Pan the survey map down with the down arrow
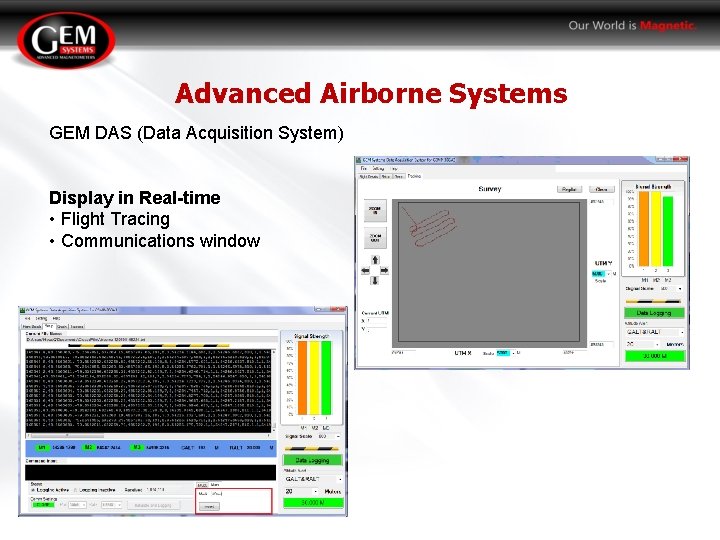Screen dimensions: 720x540 coord(375,280)
